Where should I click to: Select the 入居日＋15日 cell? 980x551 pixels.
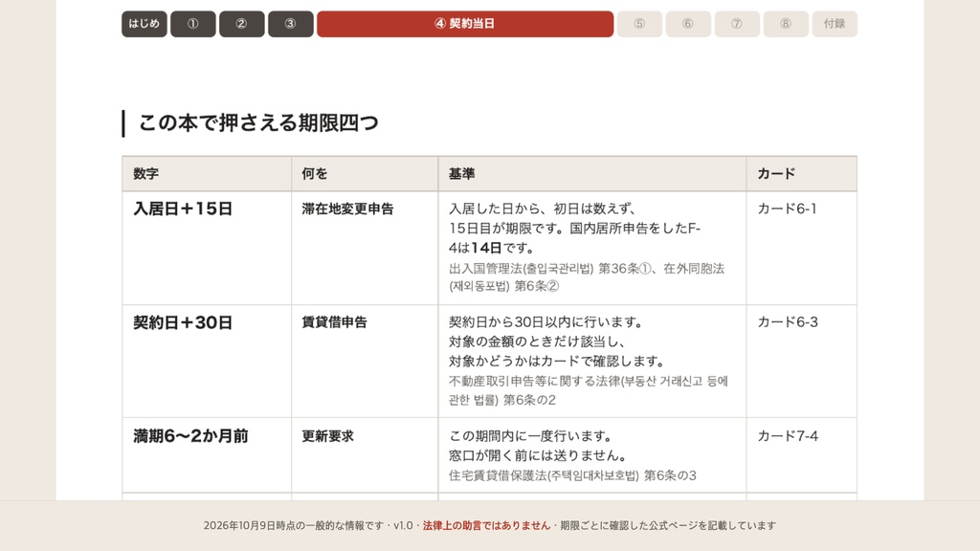click(x=207, y=248)
